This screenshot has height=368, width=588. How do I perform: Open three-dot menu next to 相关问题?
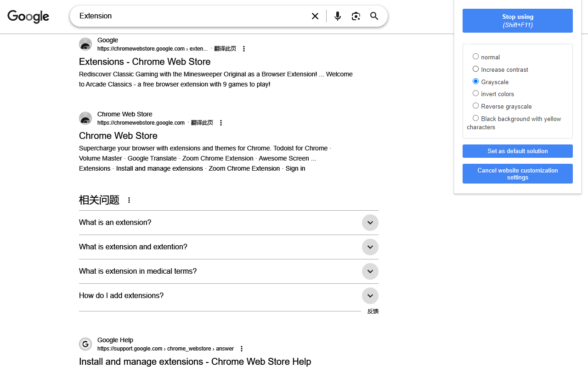pos(129,200)
